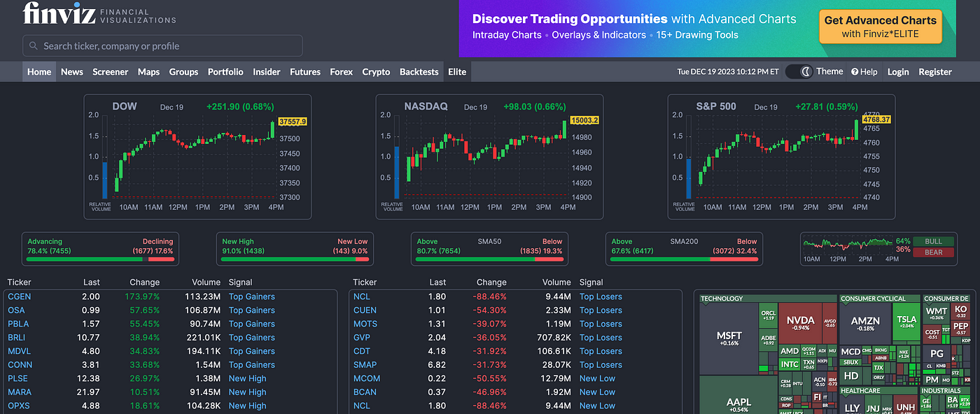Click the 173.97% change value
The image size is (980, 414).
coord(142,297)
